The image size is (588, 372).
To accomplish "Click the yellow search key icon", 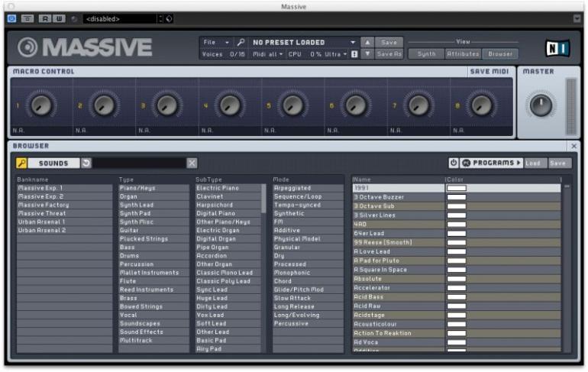I will 21,163.
